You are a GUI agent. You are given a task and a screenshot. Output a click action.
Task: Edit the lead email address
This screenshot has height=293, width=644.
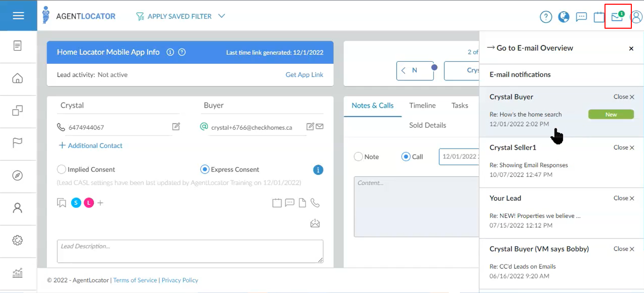pyautogui.click(x=310, y=126)
